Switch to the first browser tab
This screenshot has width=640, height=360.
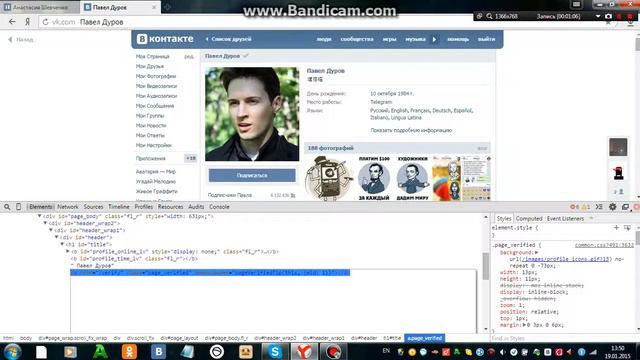click(x=40, y=7)
